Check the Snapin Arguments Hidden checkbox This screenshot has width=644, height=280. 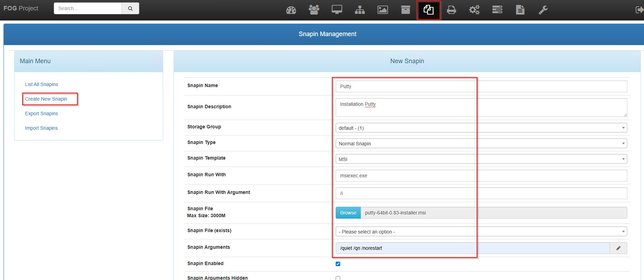[338, 278]
